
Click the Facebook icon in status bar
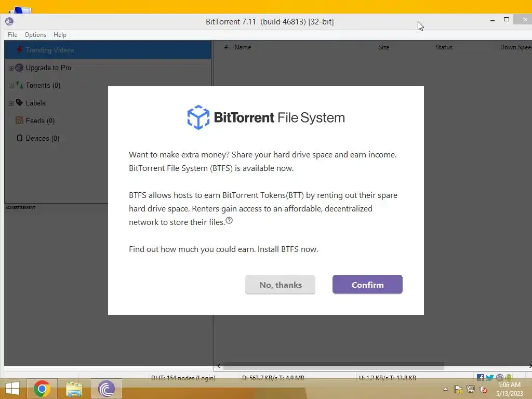pyautogui.click(x=481, y=377)
